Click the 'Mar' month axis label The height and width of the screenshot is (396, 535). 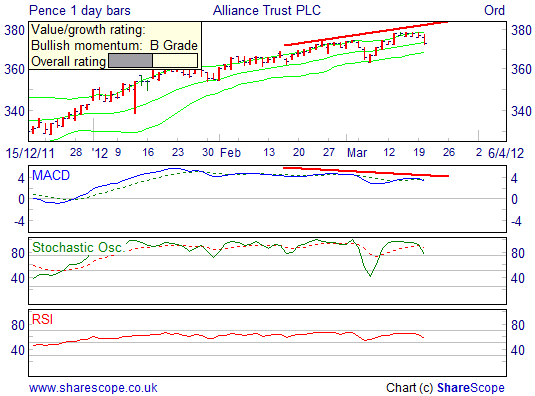pyautogui.click(x=357, y=152)
